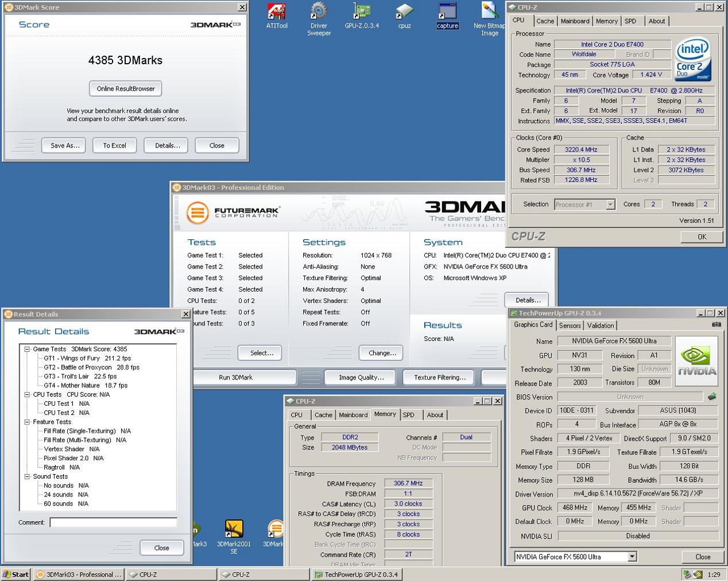This screenshot has height=582, width=728.
Task: Switch to TechPowerUp GPU-Z 0.3.4 taskbar button
Action: [x=356, y=574]
